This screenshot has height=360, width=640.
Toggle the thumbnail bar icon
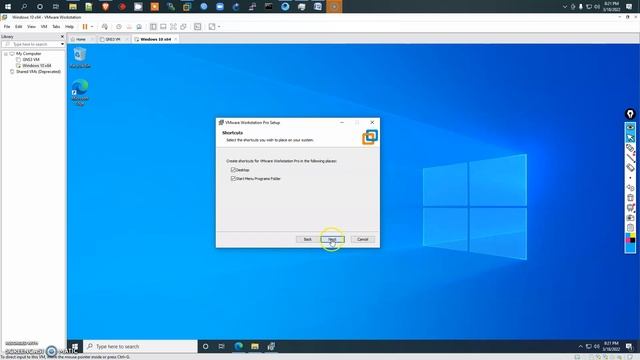[163, 27]
